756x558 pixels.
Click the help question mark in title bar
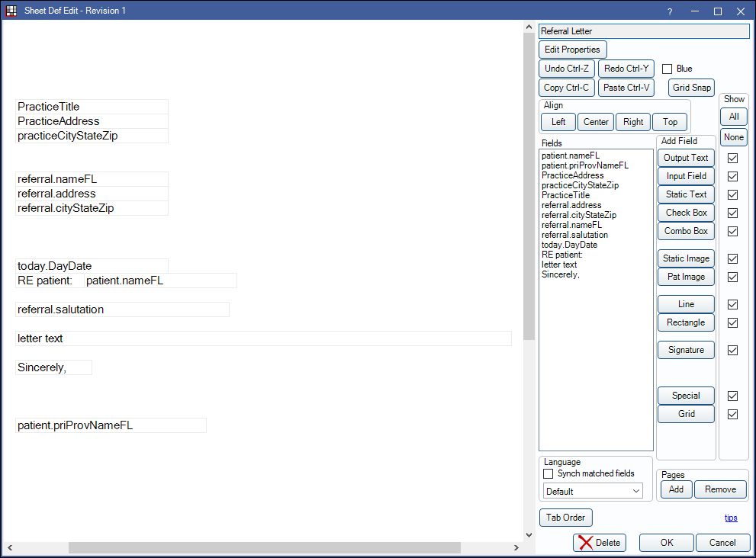point(669,11)
